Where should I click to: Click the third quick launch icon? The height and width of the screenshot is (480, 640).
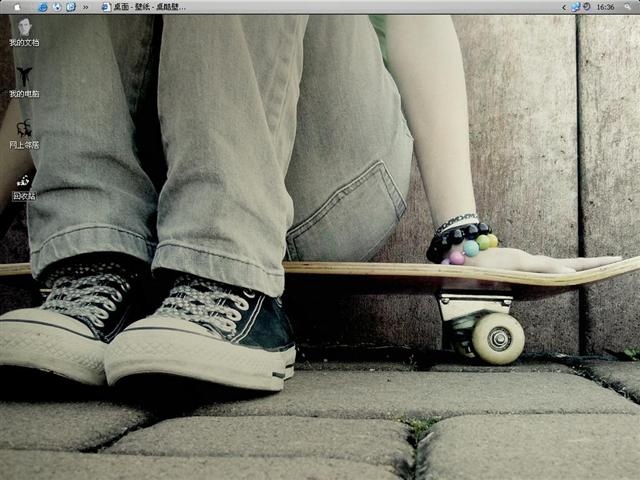71,7
